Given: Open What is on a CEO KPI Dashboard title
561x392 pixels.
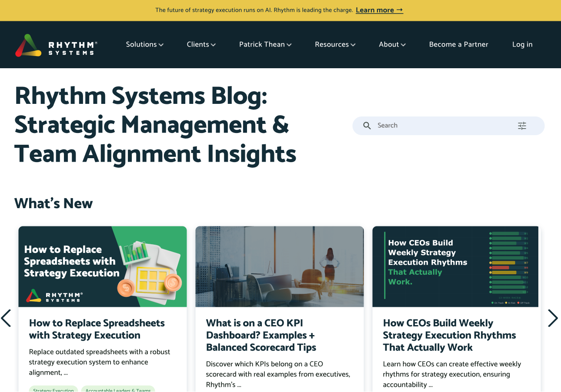Looking at the screenshot, I should tap(261, 335).
